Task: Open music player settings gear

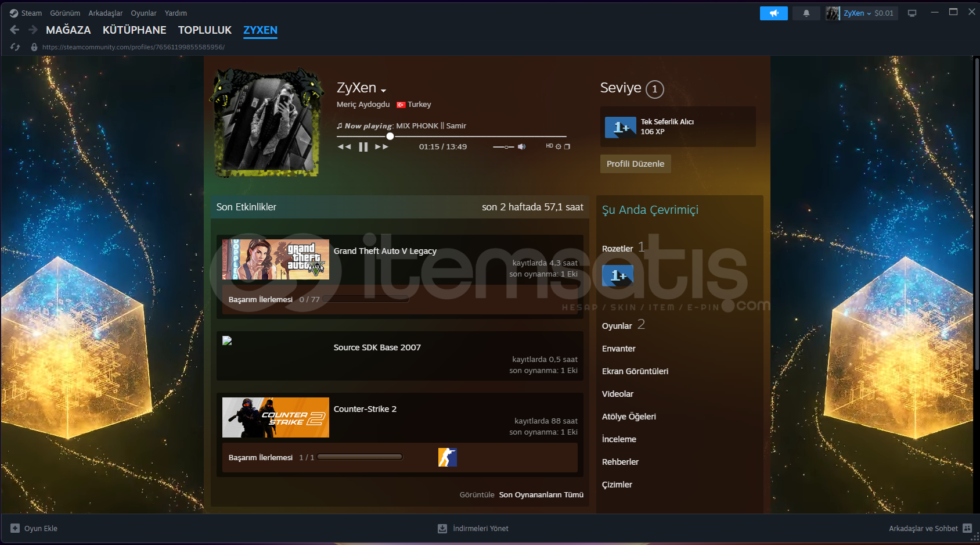Action: (x=559, y=146)
